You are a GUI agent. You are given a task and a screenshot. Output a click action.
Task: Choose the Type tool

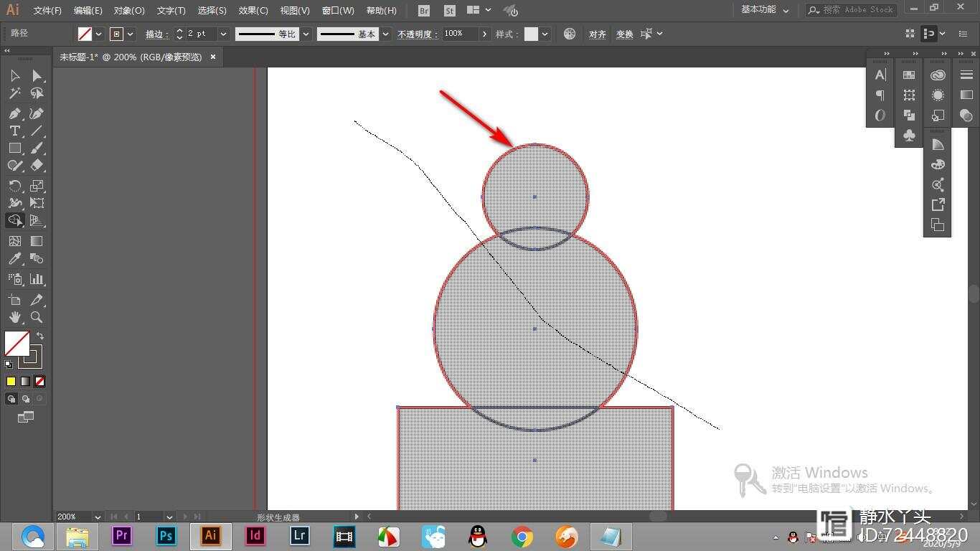pyautogui.click(x=14, y=131)
